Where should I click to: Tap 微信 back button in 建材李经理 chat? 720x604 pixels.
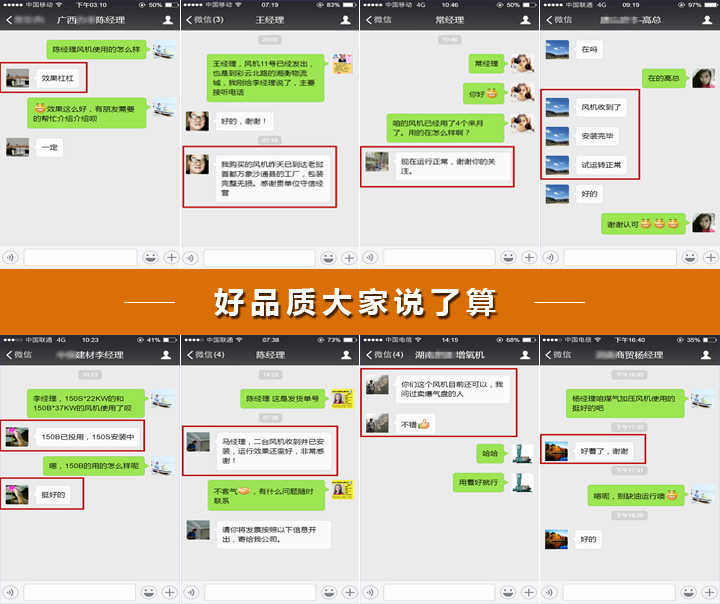pos(19,355)
